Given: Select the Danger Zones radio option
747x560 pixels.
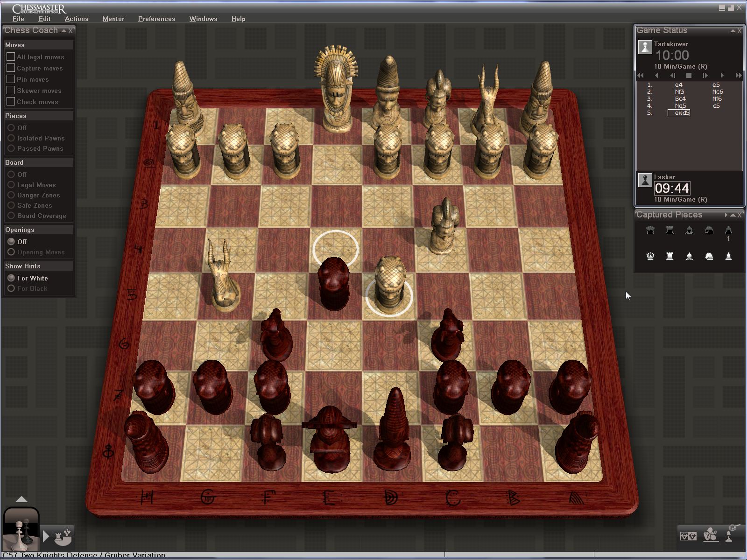Looking at the screenshot, I should (11, 195).
